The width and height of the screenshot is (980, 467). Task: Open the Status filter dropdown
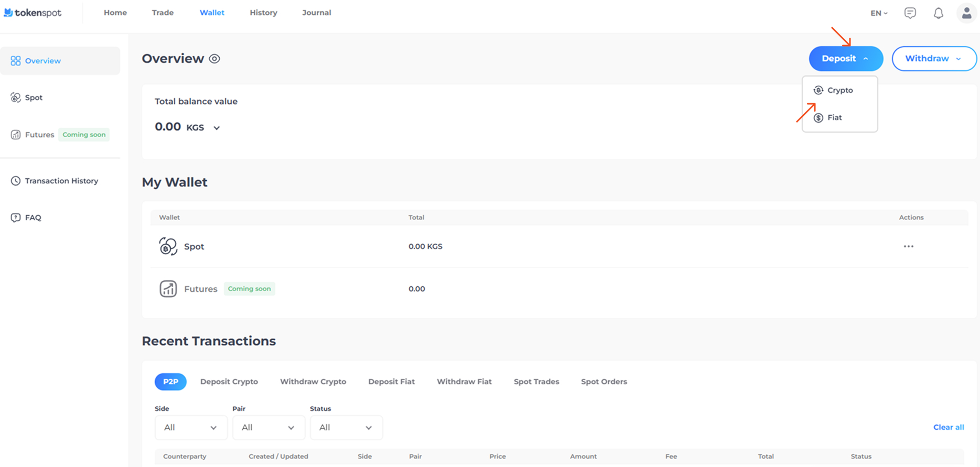[346, 428]
